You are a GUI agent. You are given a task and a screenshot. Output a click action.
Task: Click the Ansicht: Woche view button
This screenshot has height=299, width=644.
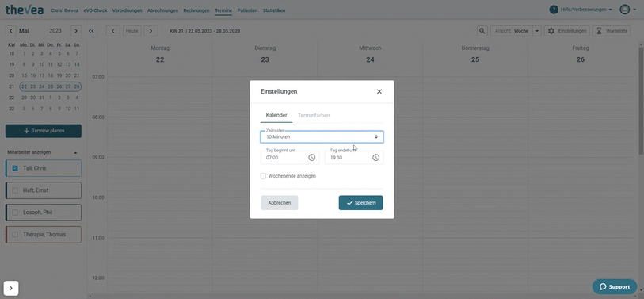pos(512,31)
